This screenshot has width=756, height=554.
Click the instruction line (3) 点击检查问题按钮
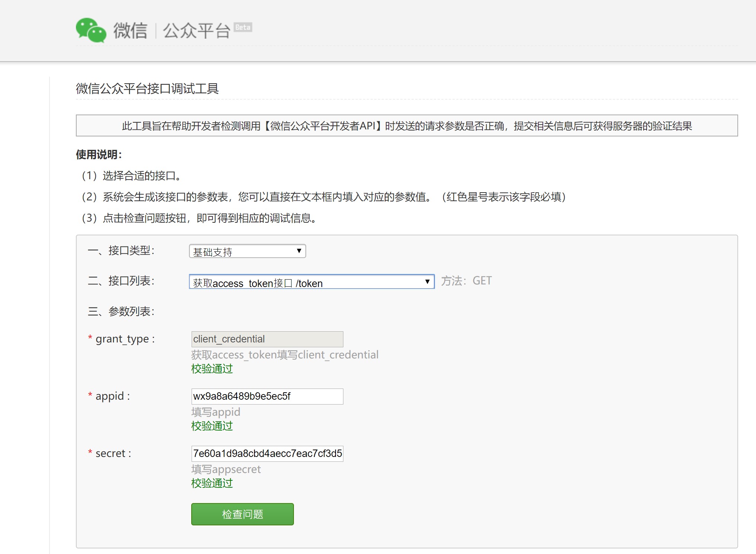[199, 218]
